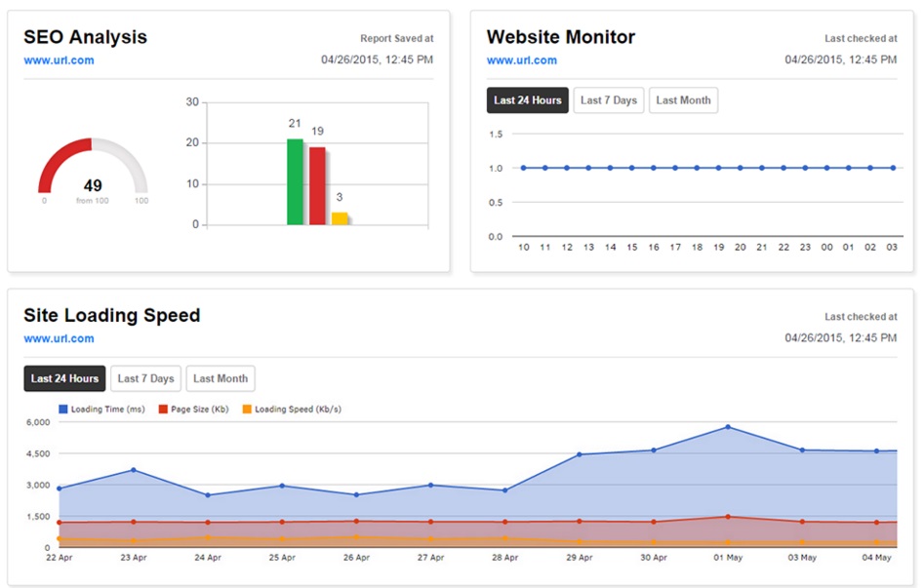
Task: Switch Website Monitor to Last Month
Action: click(683, 100)
